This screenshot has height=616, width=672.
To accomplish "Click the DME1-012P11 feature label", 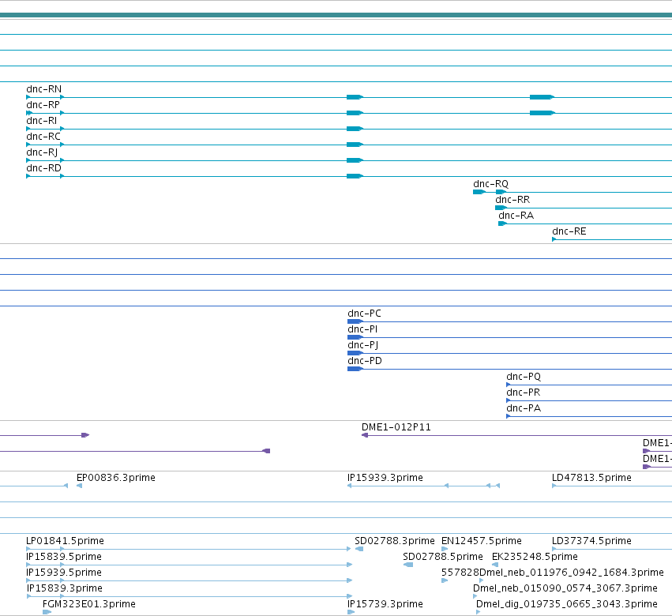I will (x=396, y=427).
